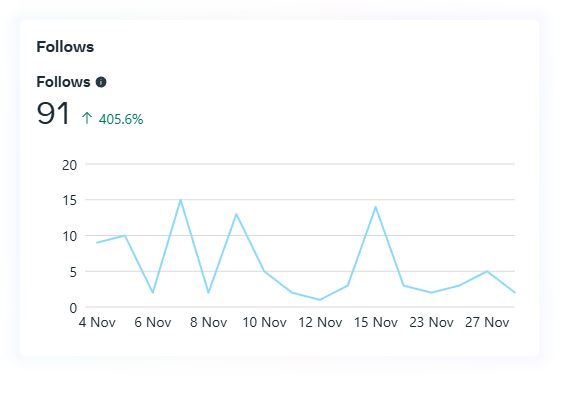Click the lowest line point above 12 Nov
579x396 pixels.
(320, 300)
